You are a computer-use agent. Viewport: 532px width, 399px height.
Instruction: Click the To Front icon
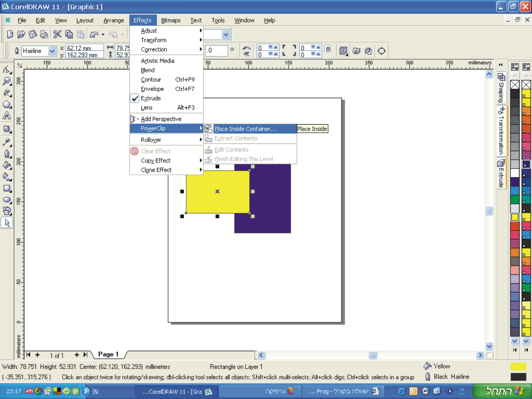point(357,51)
